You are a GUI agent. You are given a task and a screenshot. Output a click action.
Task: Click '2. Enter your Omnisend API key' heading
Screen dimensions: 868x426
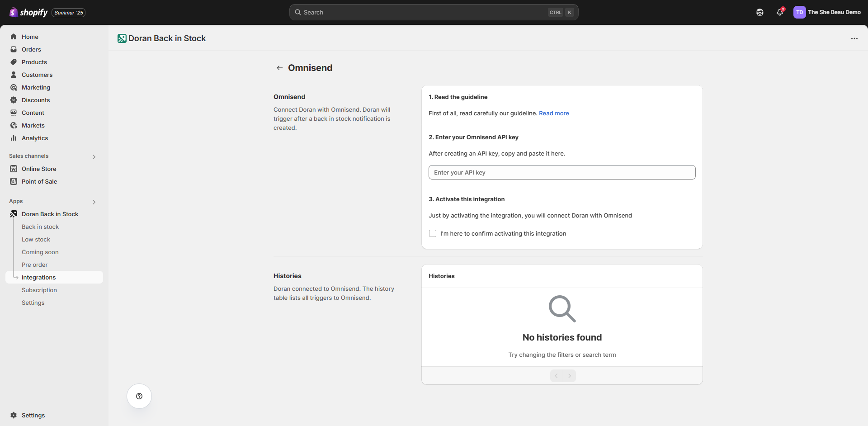click(x=473, y=137)
